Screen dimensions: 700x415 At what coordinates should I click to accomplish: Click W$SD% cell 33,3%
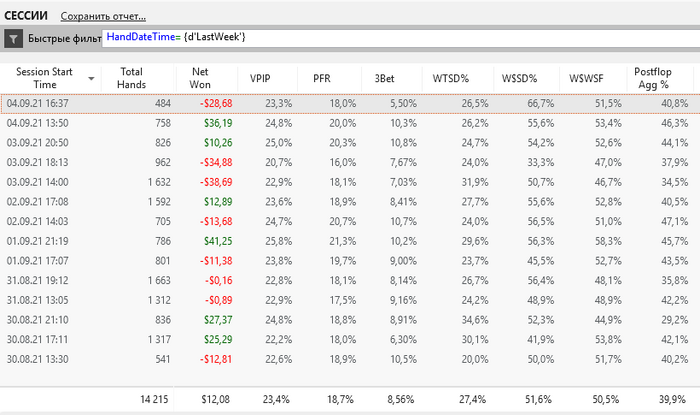541,162
